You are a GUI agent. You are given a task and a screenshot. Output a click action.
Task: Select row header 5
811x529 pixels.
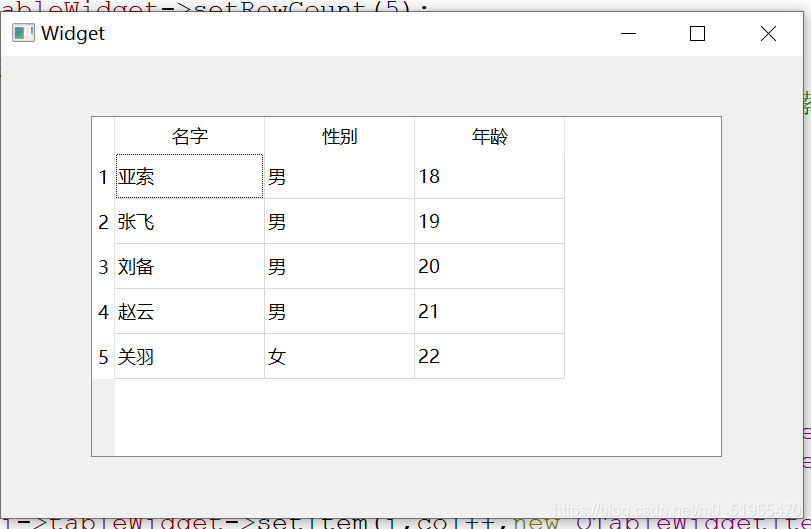pyautogui.click(x=103, y=356)
